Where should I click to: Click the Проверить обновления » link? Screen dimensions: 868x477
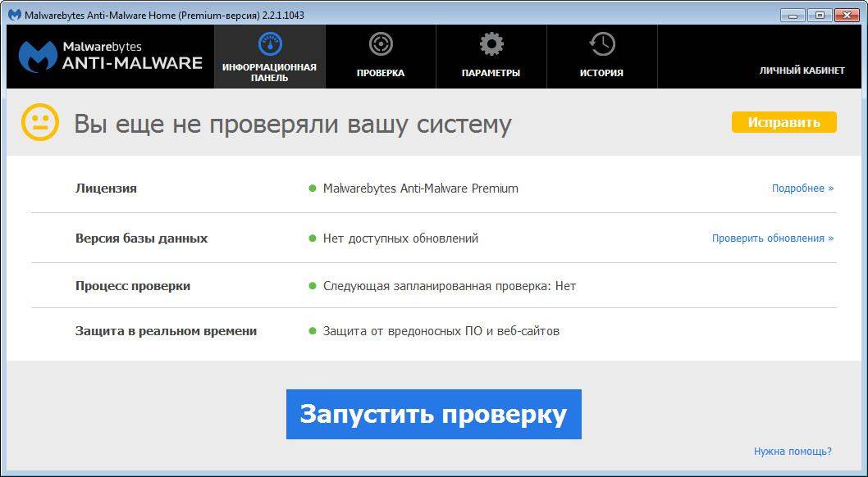(773, 238)
